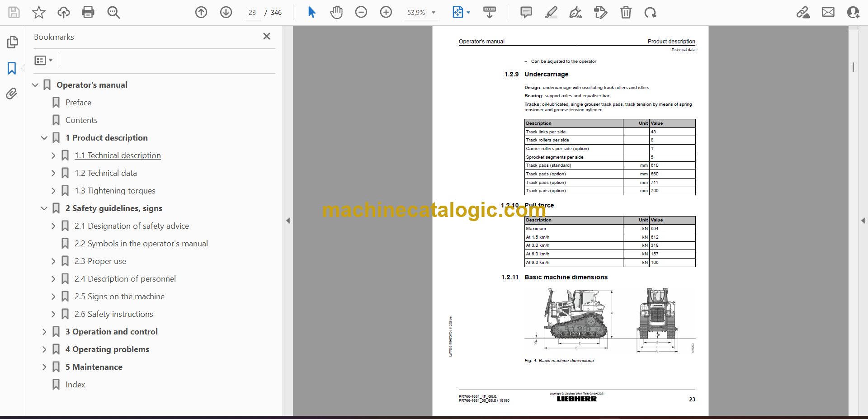Open the Preface bookmark
868x419 pixels.
tap(78, 103)
